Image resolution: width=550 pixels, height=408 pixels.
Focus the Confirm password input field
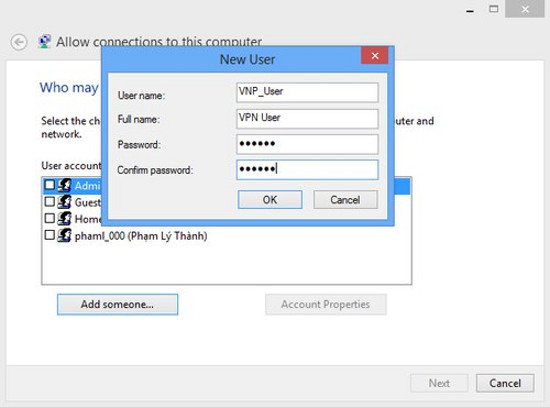click(x=307, y=170)
